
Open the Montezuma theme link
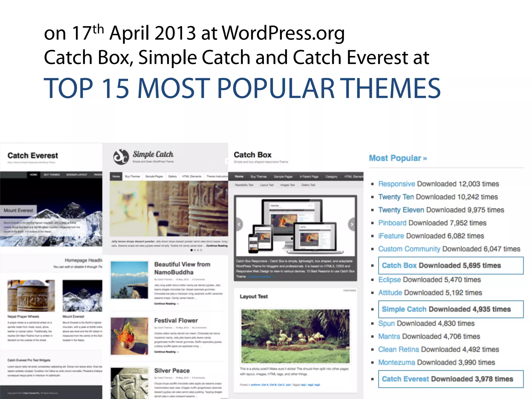click(x=397, y=362)
